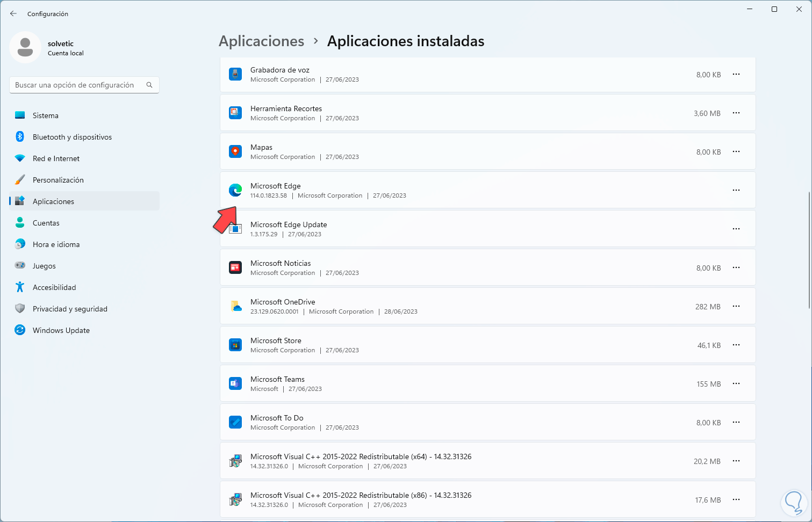Viewport: 812px width, 522px height.
Task: Click the Microsoft To Do icon
Action: click(235, 422)
